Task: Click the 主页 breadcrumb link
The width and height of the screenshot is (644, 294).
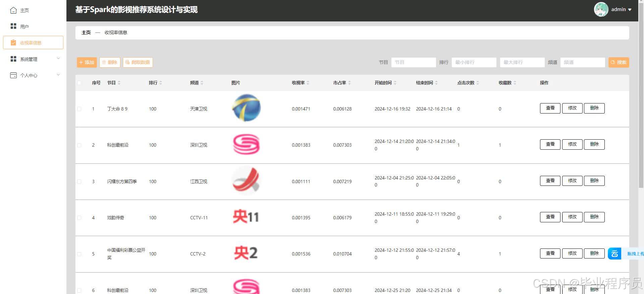Action: 86,32
